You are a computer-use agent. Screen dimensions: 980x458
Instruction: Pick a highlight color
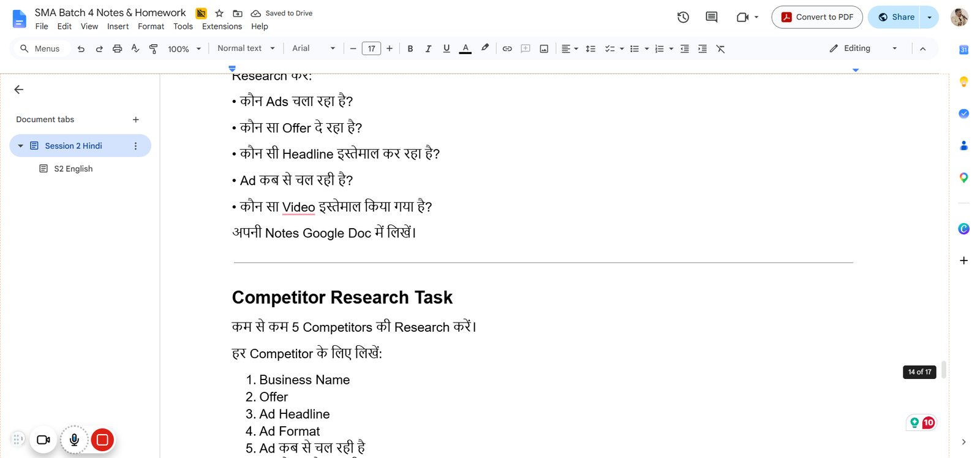click(x=485, y=48)
